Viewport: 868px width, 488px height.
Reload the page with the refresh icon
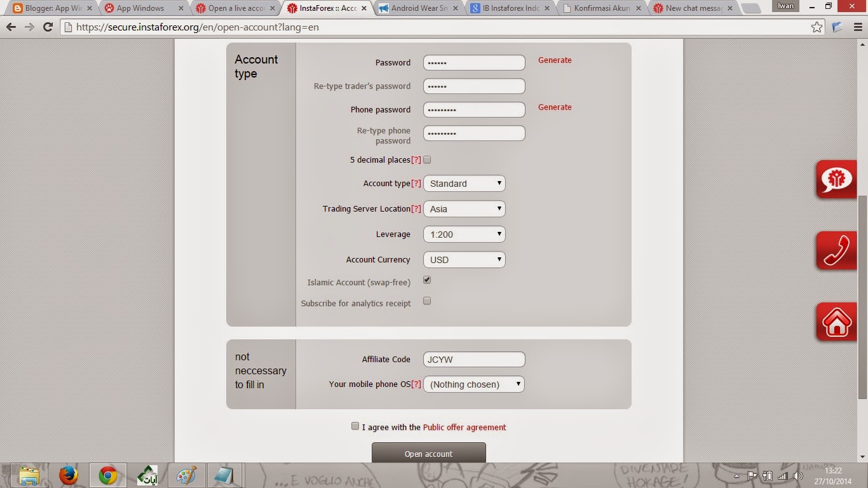pyautogui.click(x=48, y=27)
